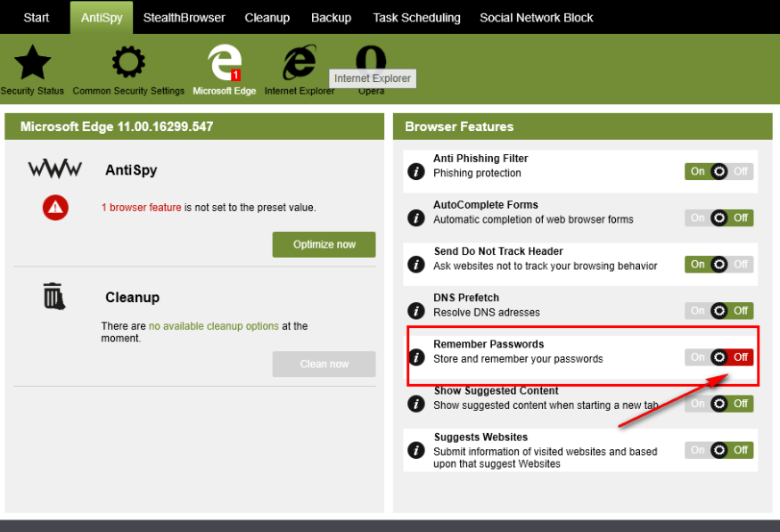Screen dimensions: 780x532
Task: Open the StealthBrowser tab
Action: click(x=184, y=18)
